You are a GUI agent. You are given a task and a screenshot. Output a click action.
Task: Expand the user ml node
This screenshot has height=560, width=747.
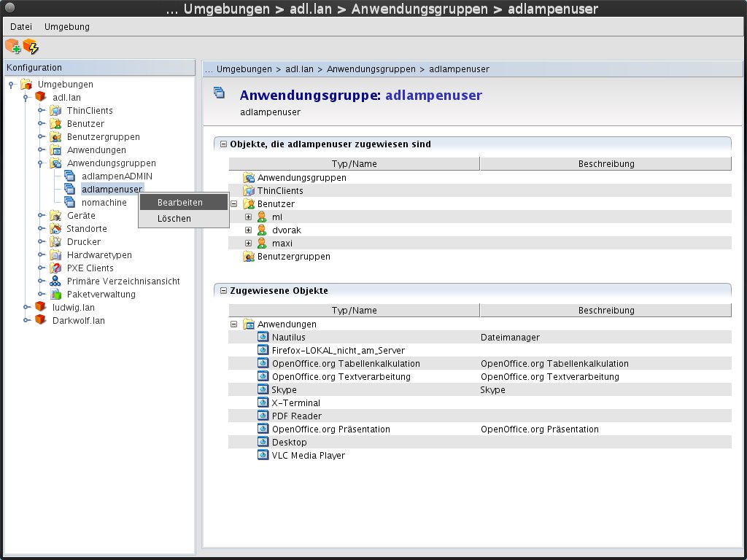[x=248, y=217]
